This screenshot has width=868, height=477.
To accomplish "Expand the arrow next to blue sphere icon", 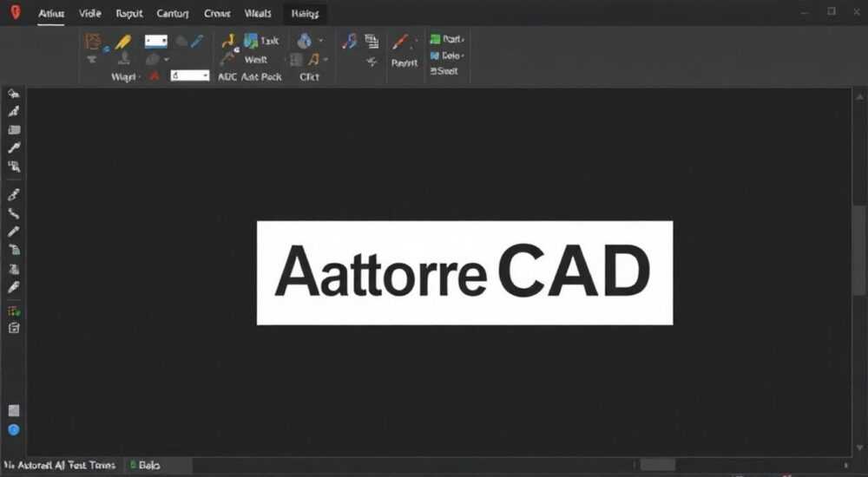I will tap(320, 41).
